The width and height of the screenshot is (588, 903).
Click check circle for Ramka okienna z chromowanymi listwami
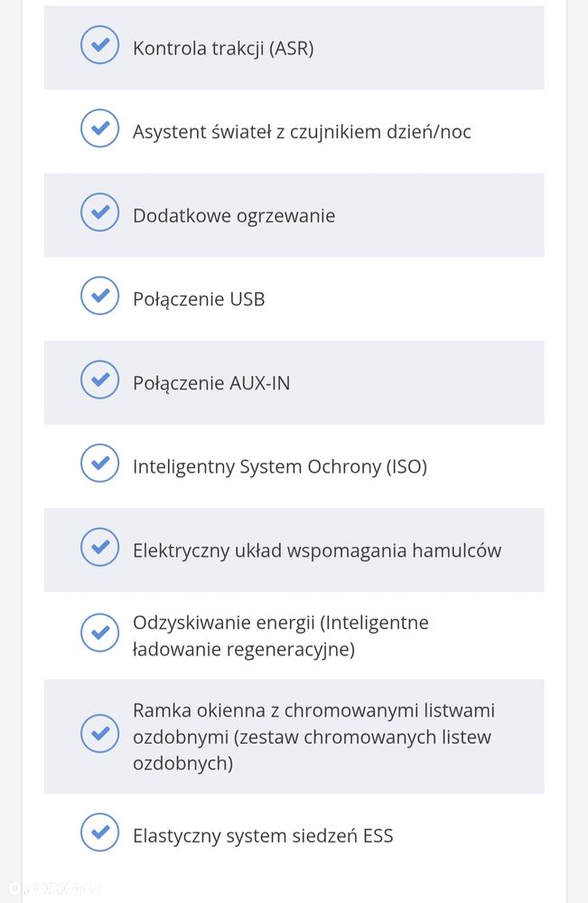click(x=99, y=733)
